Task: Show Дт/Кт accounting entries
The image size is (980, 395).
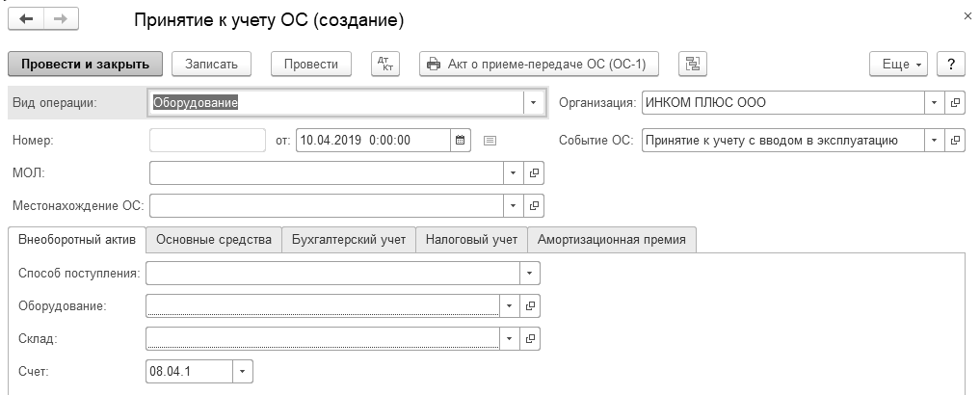Action: [x=384, y=64]
